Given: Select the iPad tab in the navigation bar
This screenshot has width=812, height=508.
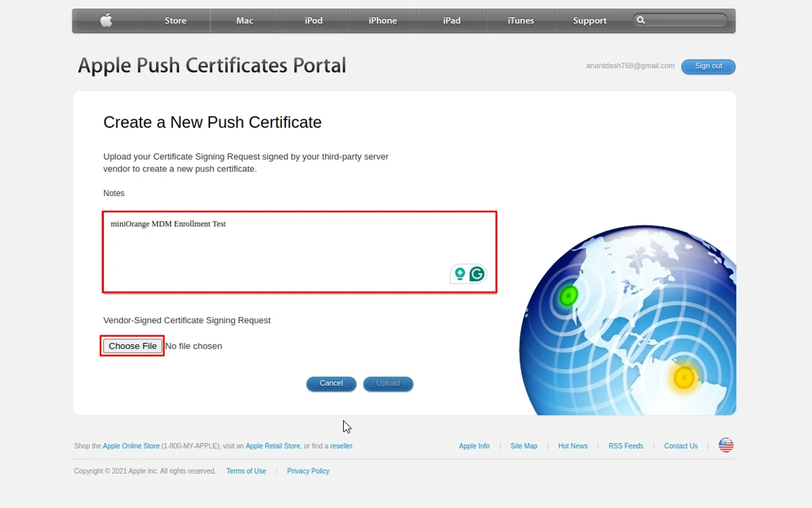Looking at the screenshot, I should [451, 20].
